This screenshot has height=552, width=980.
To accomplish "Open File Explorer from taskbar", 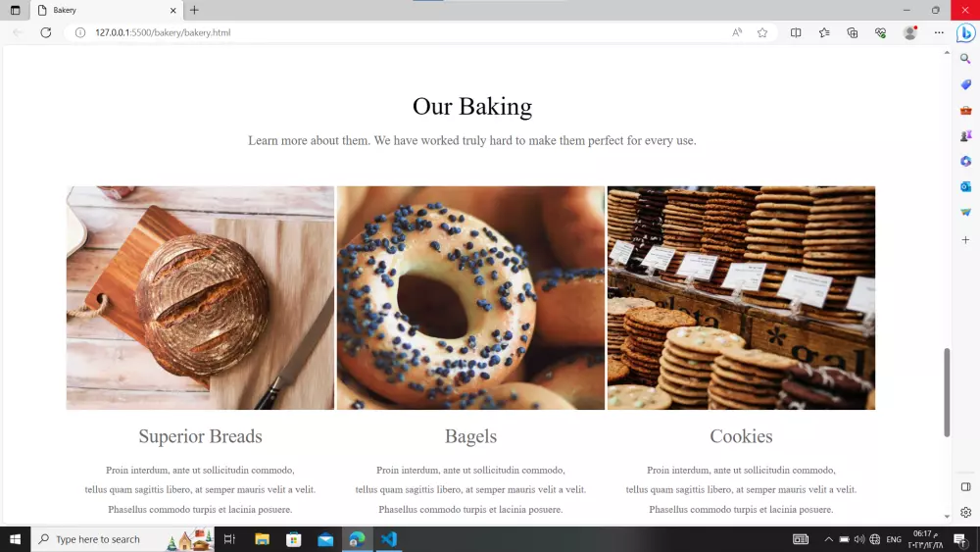I will tap(262, 539).
